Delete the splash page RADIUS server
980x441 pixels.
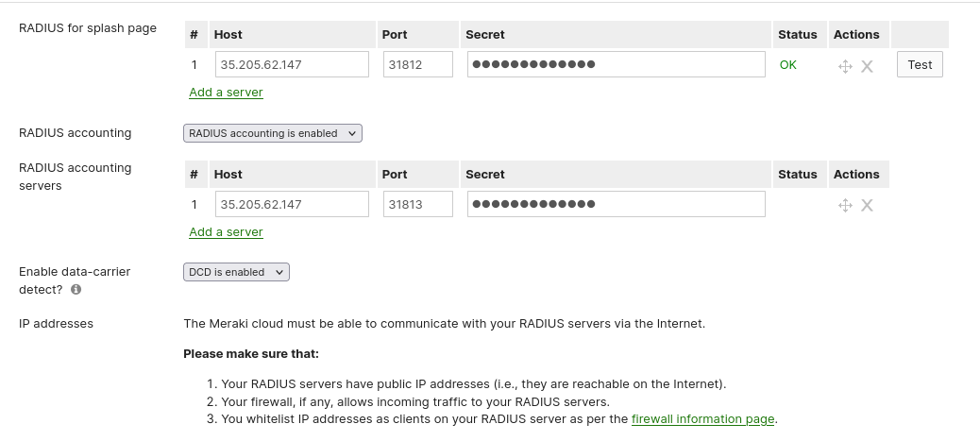(x=867, y=66)
